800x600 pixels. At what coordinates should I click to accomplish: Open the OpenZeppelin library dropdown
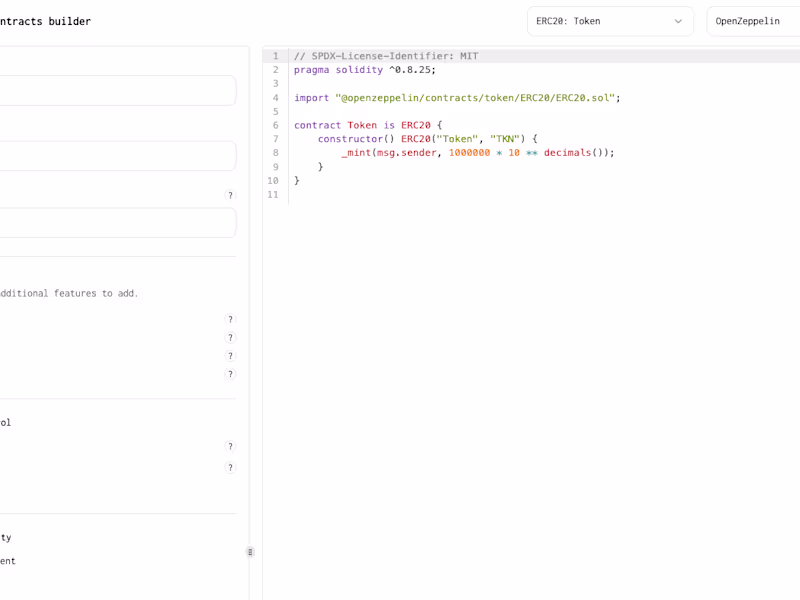coord(754,21)
